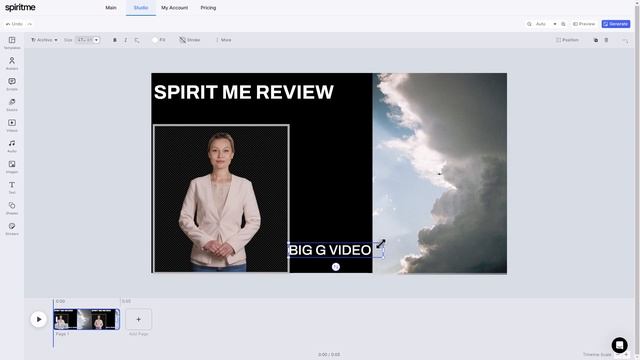Click the redo arrow next to Undo
Viewport: 640px width, 360px height.
point(30,24)
